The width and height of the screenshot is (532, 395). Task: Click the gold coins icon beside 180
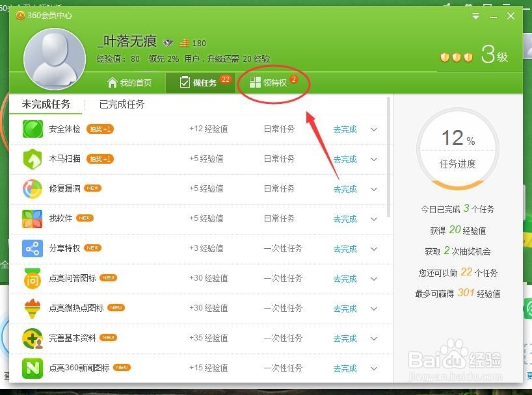(x=184, y=43)
